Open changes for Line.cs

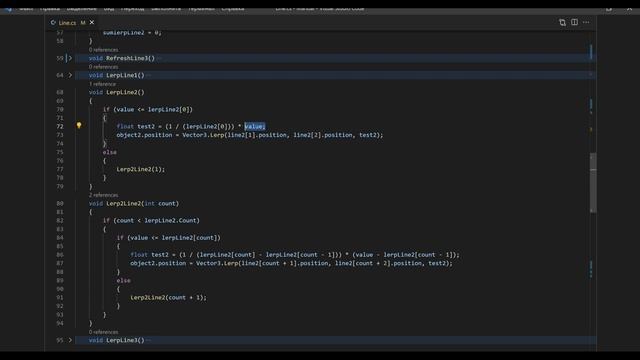coord(562,22)
